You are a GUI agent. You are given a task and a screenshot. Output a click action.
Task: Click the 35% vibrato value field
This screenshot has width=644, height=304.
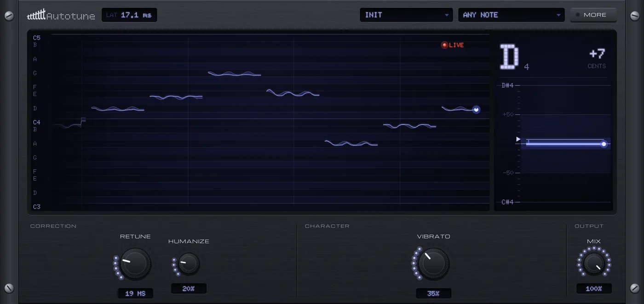433,293
